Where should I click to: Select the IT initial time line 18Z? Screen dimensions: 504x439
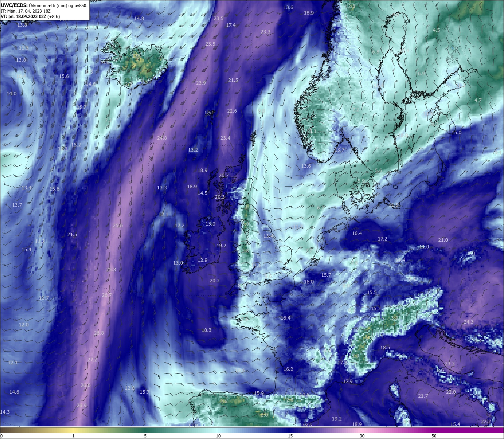point(25,11)
